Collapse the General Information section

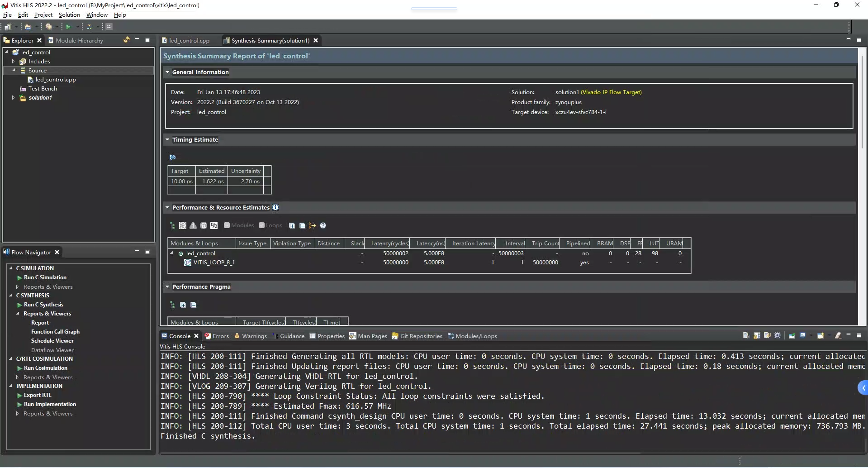pyautogui.click(x=167, y=72)
